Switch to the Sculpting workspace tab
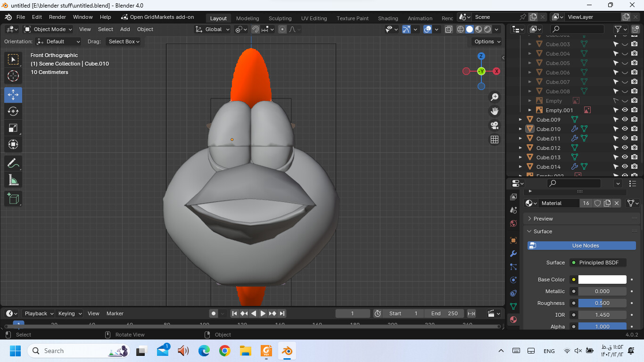The height and width of the screenshot is (362, 644). tap(280, 18)
